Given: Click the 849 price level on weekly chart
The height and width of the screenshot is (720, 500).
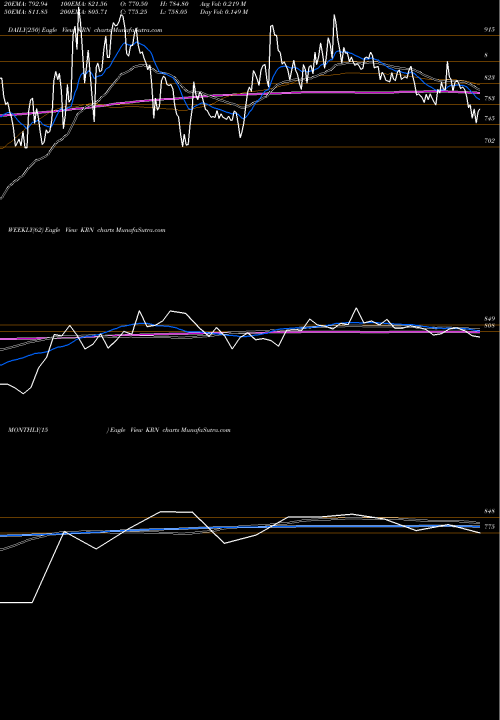Looking at the screenshot, I should (x=489, y=319).
